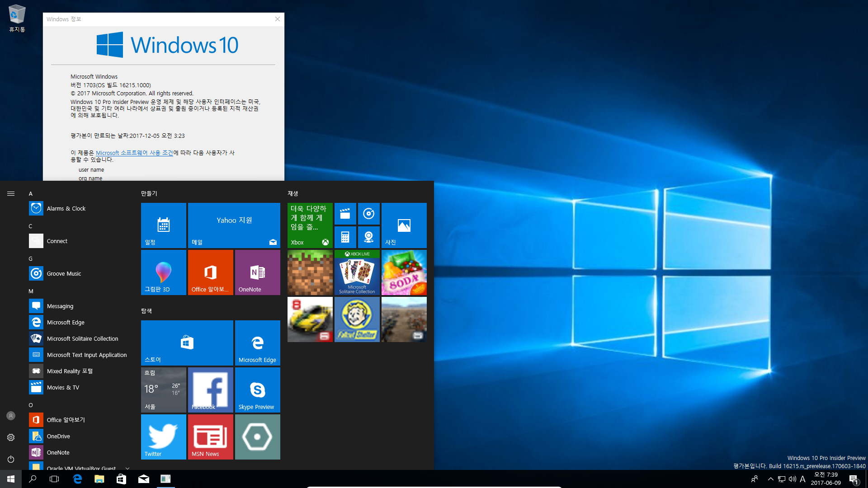Open Microsoft Solitaire Collection list entry
Image resolution: width=868 pixels, height=488 pixels.
[x=78, y=338]
